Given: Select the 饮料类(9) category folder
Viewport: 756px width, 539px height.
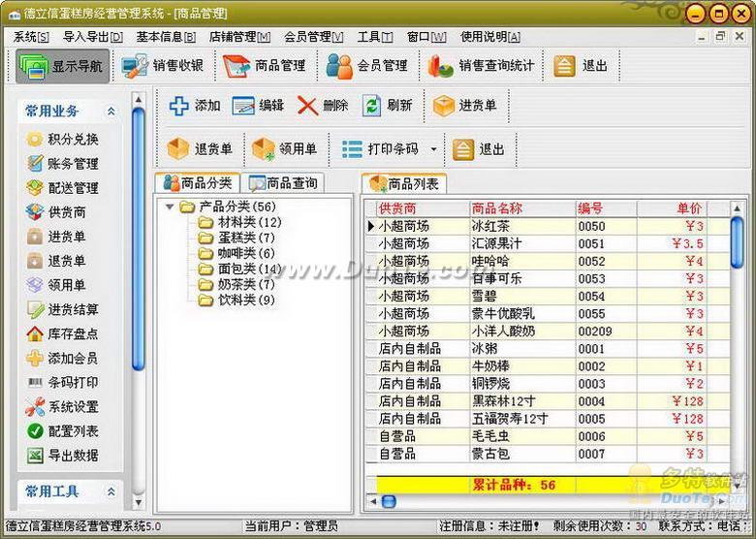Looking at the screenshot, I should 236,300.
